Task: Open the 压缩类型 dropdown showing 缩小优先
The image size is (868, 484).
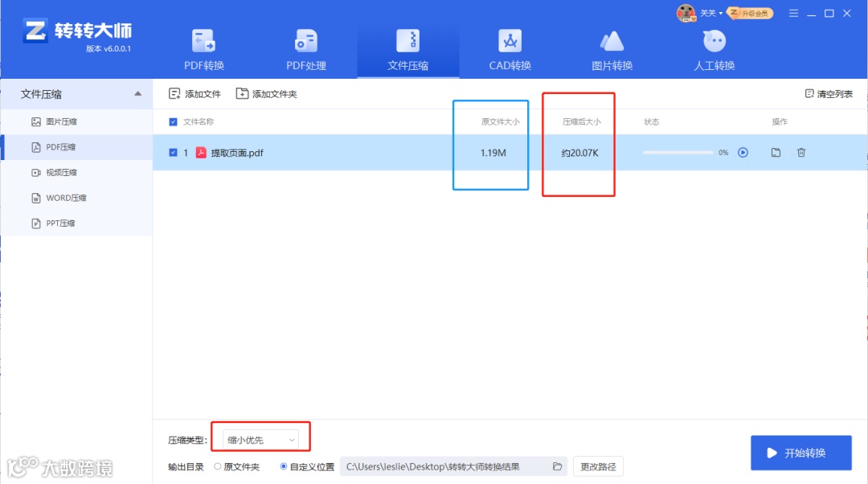Action: [260, 440]
